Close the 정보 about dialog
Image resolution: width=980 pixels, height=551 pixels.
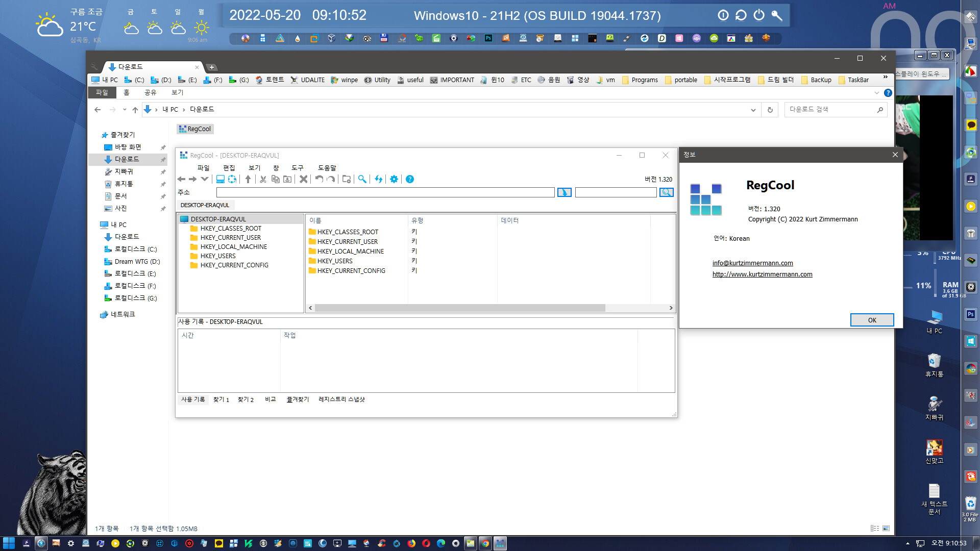coord(895,155)
